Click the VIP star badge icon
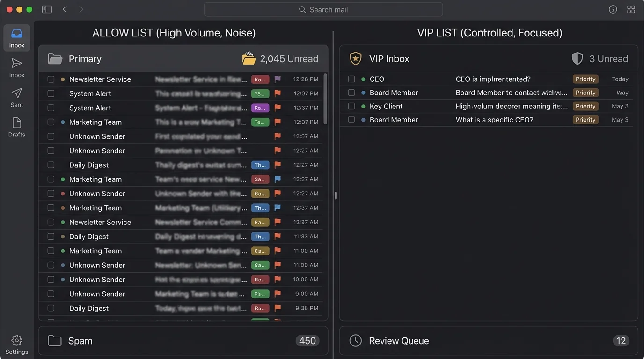Viewport: 644px width, 359px height. point(355,58)
